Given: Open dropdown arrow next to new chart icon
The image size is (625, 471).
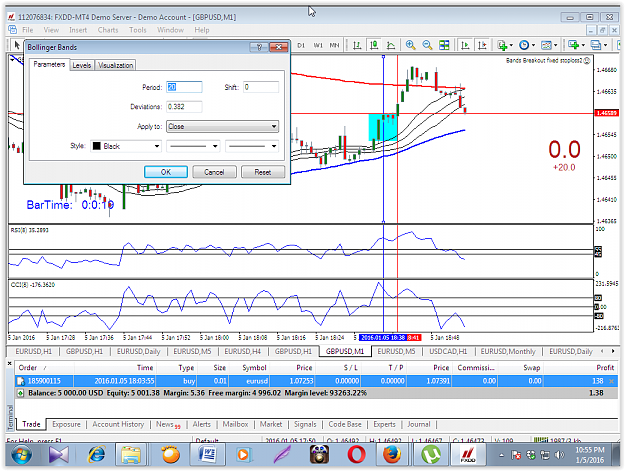Looking at the screenshot, I should point(583,45).
